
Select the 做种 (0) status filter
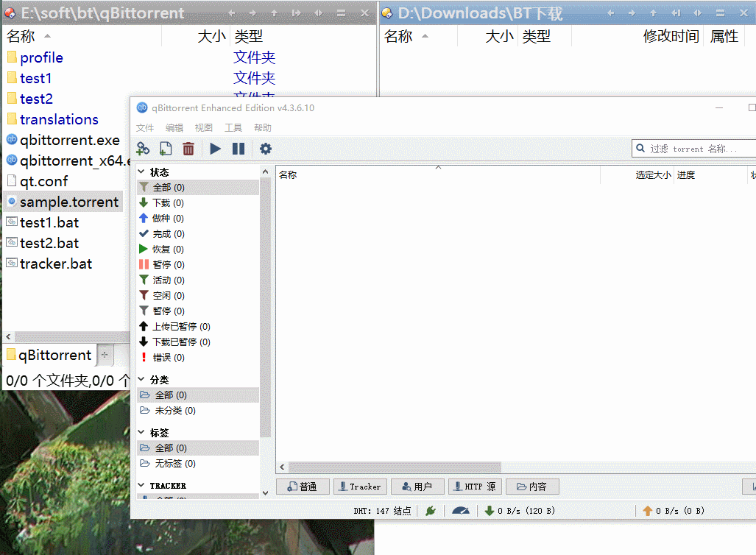[x=198, y=219]
